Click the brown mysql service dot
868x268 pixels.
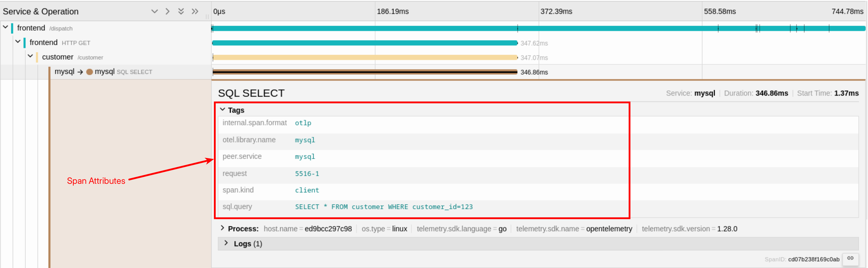coord(89,72)
